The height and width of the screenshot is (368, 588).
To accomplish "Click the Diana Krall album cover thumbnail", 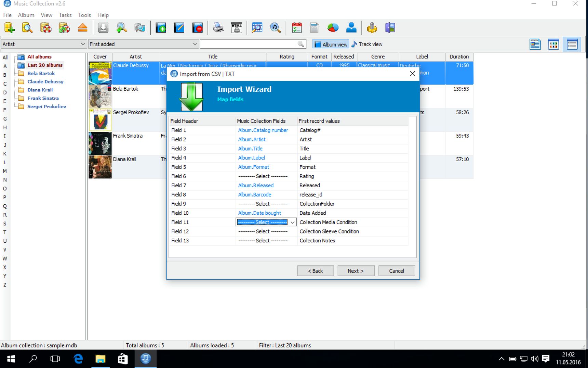I will pos(100,167).
